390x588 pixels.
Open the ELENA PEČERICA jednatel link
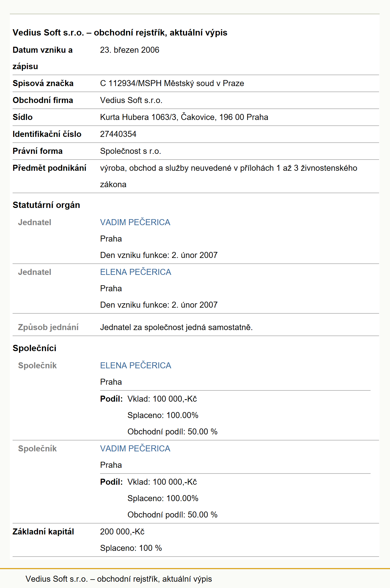(136, 272)
